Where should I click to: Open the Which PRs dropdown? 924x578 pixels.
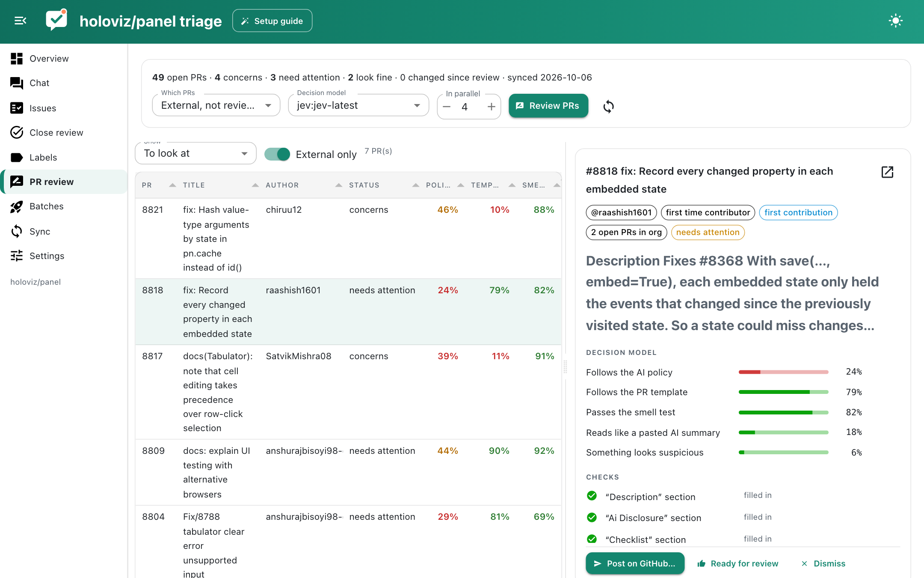[216, 105]
